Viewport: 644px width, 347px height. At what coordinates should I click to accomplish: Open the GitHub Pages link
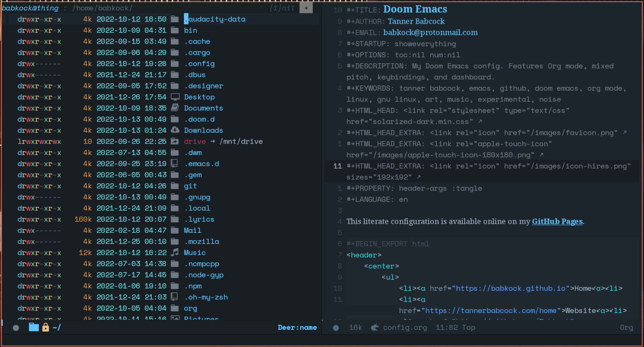557,221
